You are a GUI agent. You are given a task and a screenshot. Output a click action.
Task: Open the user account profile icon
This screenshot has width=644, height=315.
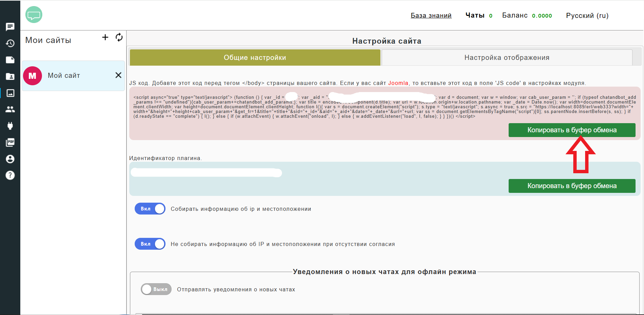pyautogui.click(x=10, y=159)
